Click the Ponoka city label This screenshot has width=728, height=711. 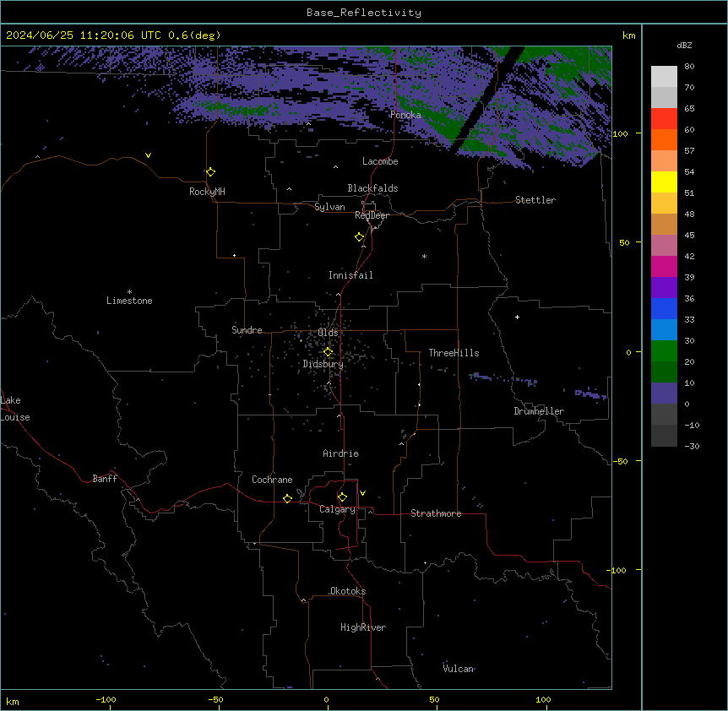tap(405, 115)
